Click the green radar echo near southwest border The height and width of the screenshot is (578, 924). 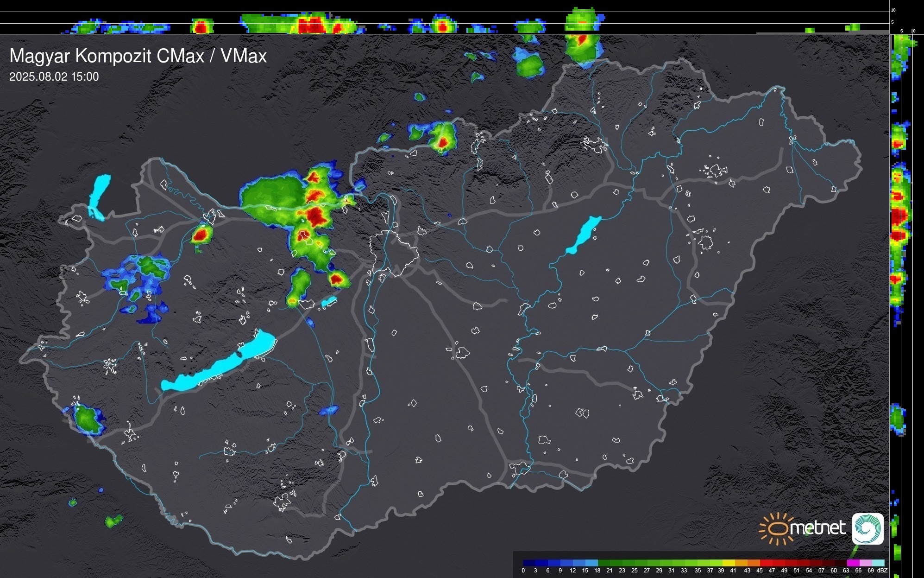[x=87, y=419]
